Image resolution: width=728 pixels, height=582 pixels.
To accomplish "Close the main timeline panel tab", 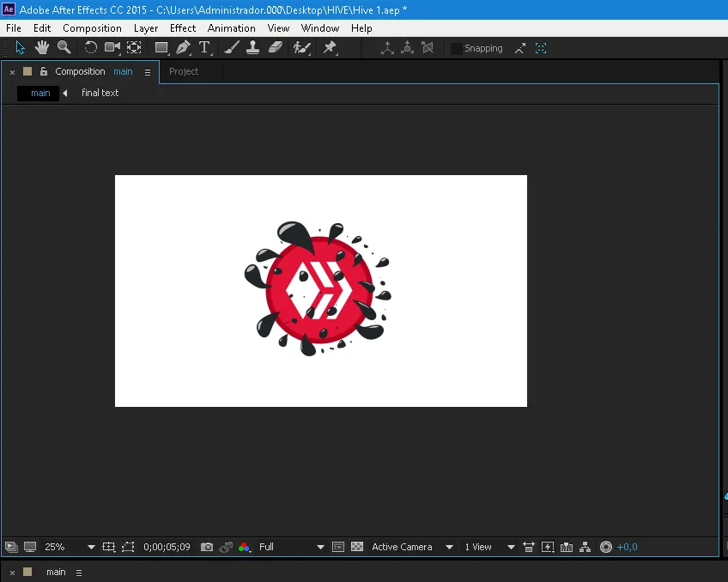I will click(x=13, y=573).
